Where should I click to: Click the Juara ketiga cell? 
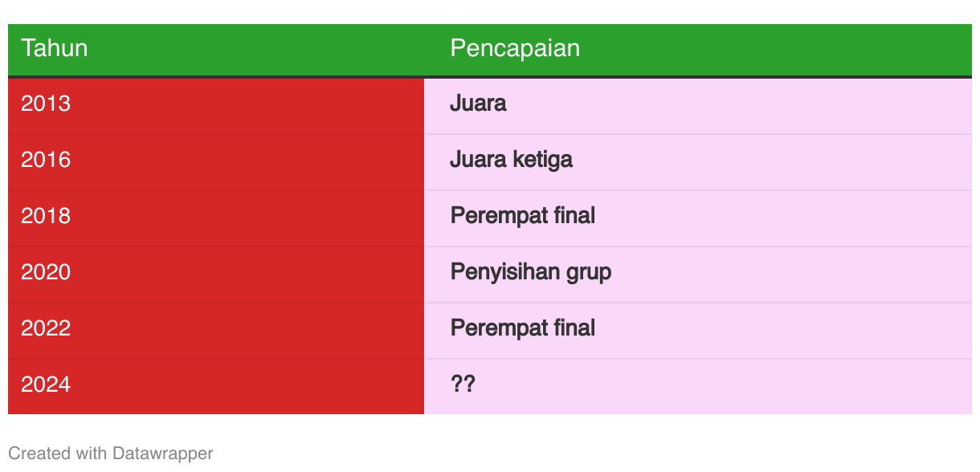(x=698, y=162)
